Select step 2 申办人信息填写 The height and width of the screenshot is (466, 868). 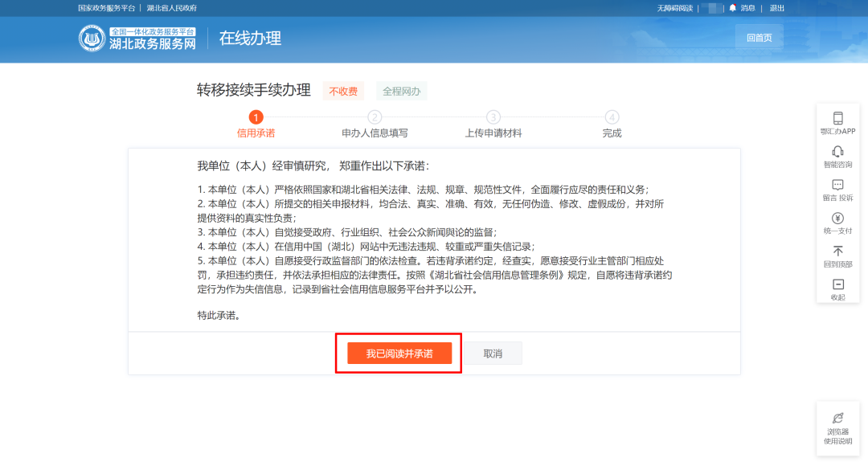[375, 117]
